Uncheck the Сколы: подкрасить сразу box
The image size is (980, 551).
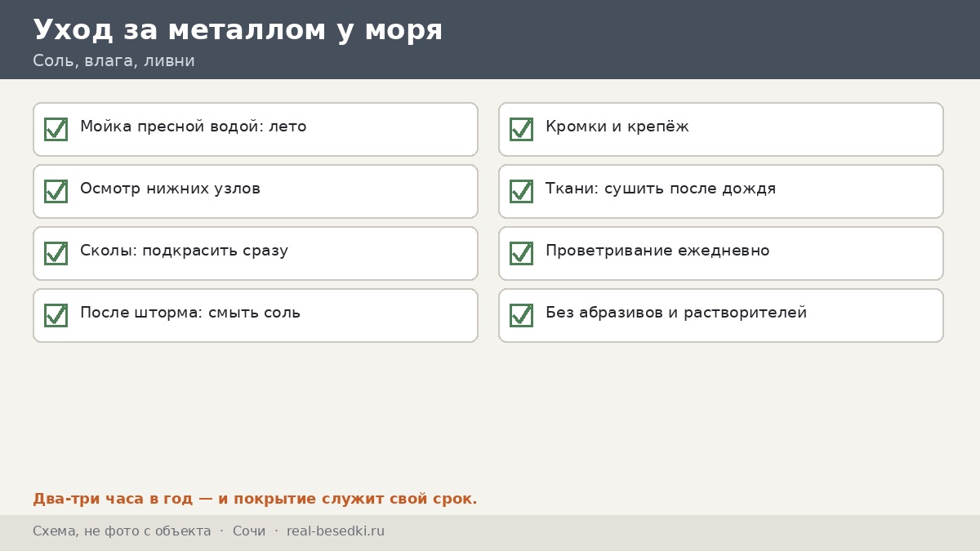pyautogui.click(x=56, y=253)
